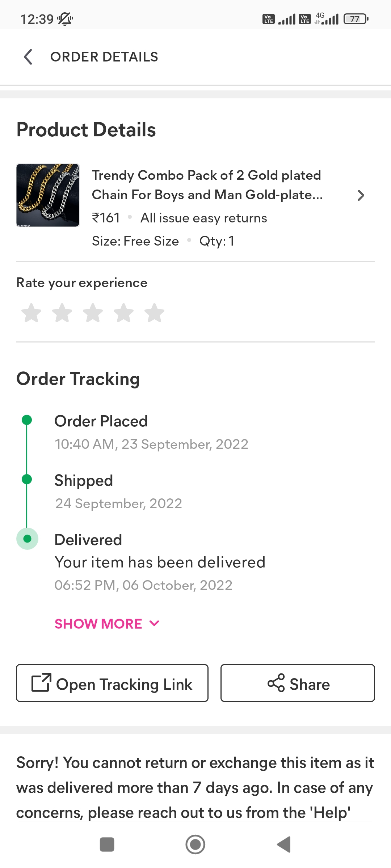Open product details chevron arrow
This screenshot has height=868, width=391.
click(360, 195)
